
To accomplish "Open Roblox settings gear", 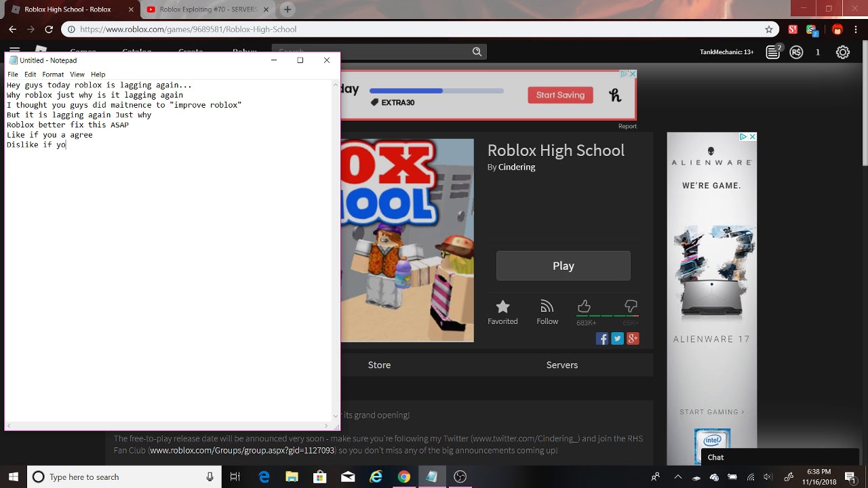I will [x=843, y=52].
